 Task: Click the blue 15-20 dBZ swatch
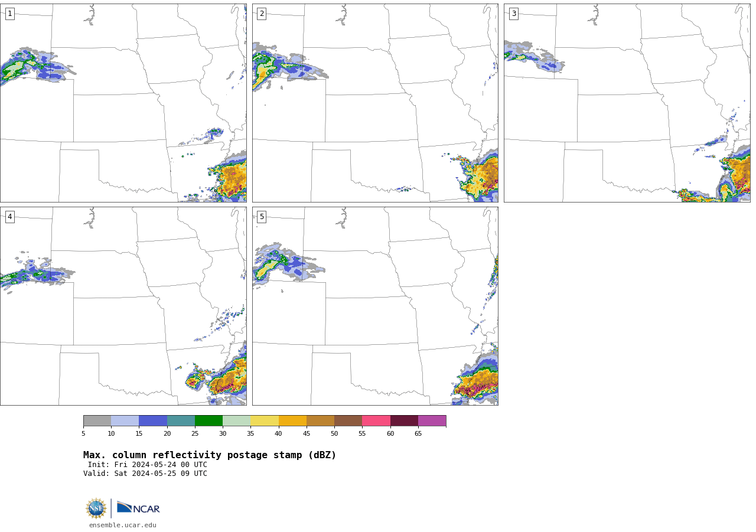pyautogui.click(x=153, y=420)
